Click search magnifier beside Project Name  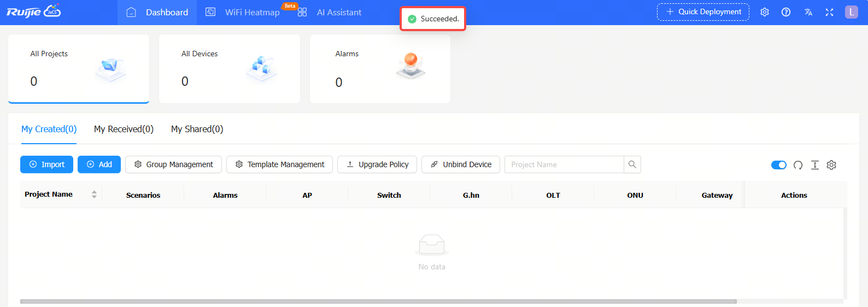click(632, 164)
